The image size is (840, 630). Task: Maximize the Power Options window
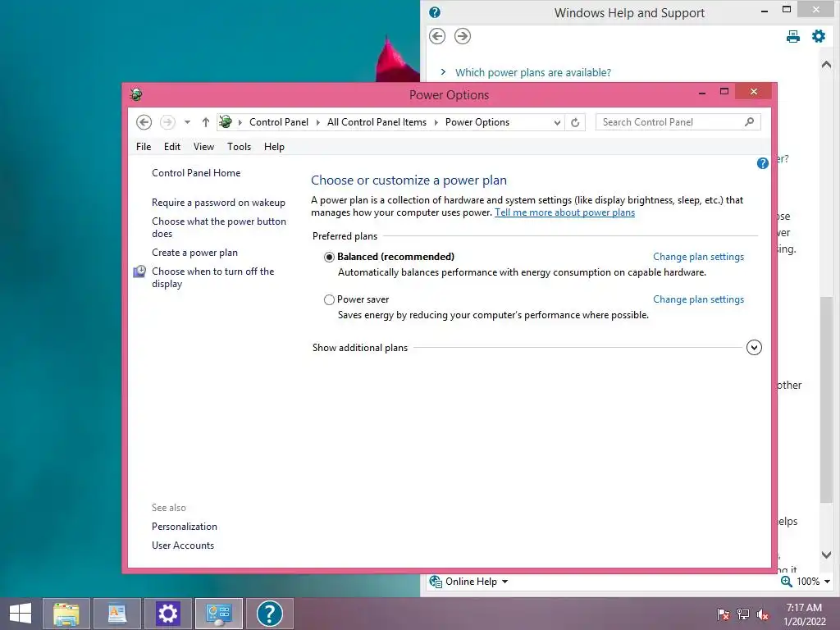(724, 92)
